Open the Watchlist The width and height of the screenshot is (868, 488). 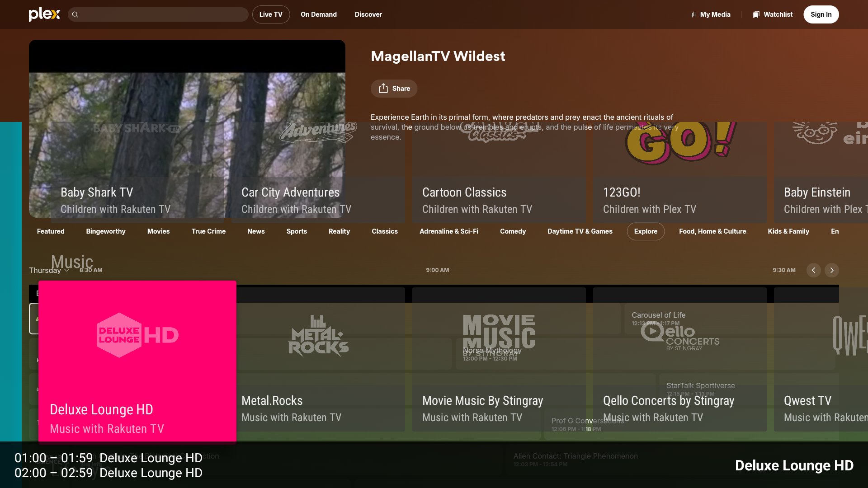(773, 14)
